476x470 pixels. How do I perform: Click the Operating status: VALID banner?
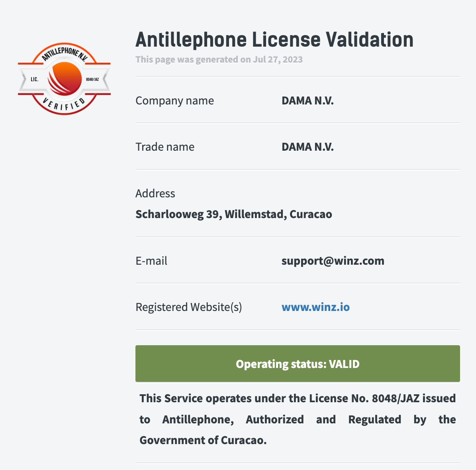298,364
